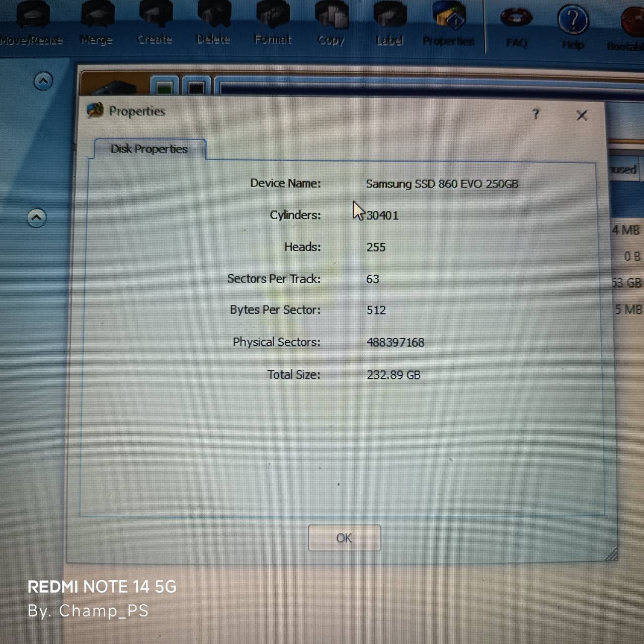Click the Device Name label
644x644 pixels.
pyautogui.click(x=285, y=183)
